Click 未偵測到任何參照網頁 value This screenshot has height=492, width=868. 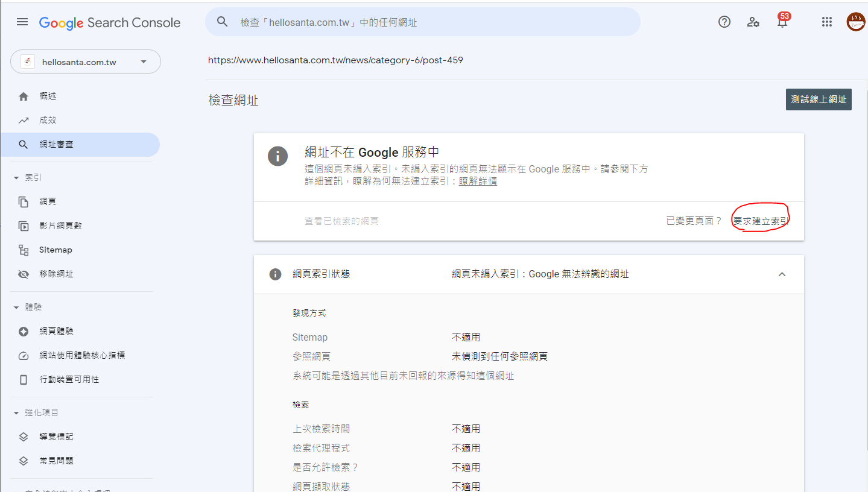(x=499, y=357)
